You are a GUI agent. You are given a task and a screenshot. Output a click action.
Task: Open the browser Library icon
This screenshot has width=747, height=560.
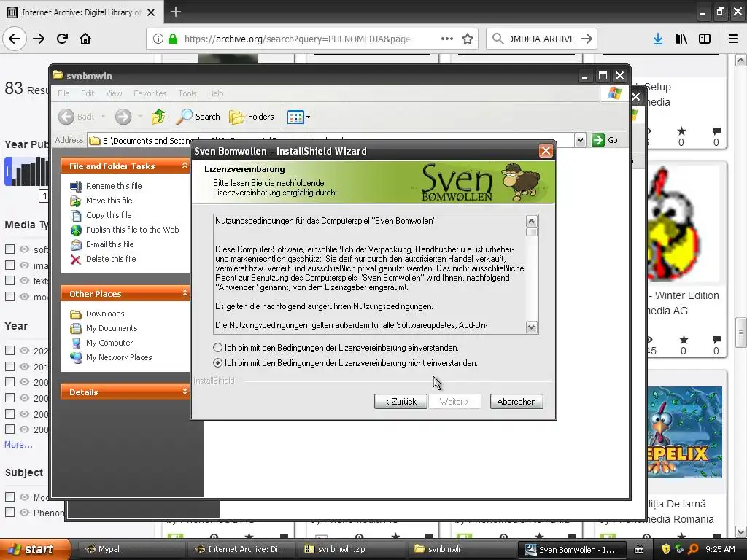681,39
